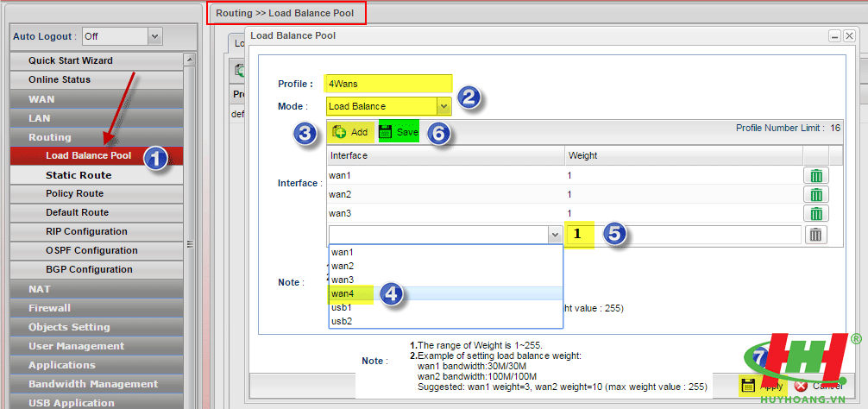This screenshot has height=409, width=868.
Task: Expand Objects Setting menu
Action: (x=97, y=327)
